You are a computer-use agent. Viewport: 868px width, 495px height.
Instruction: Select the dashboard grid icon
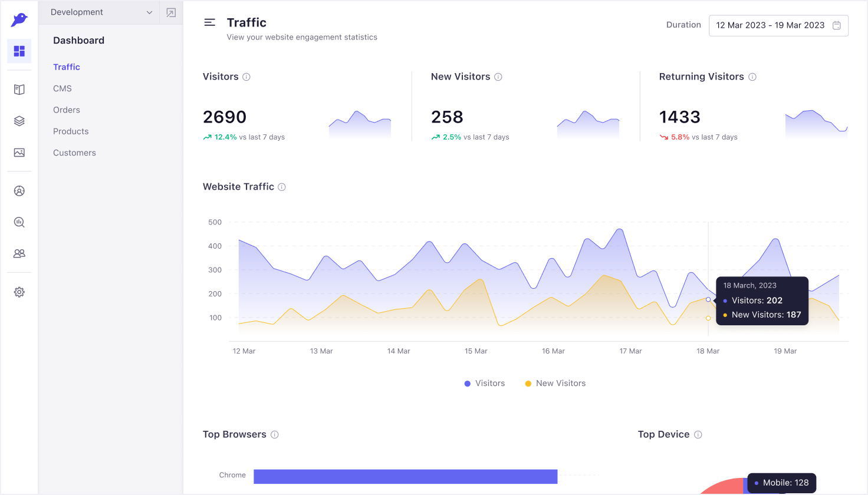click(19, 51)
